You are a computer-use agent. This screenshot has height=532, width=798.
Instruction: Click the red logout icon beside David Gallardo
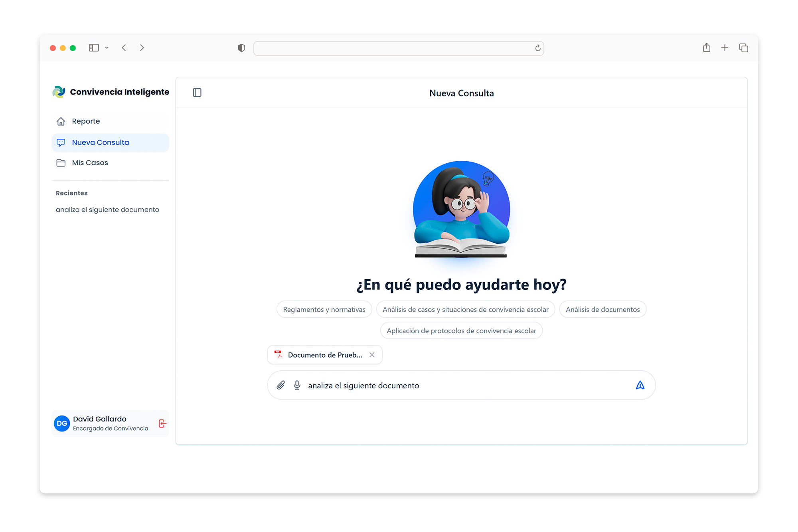tap(162, 423)
